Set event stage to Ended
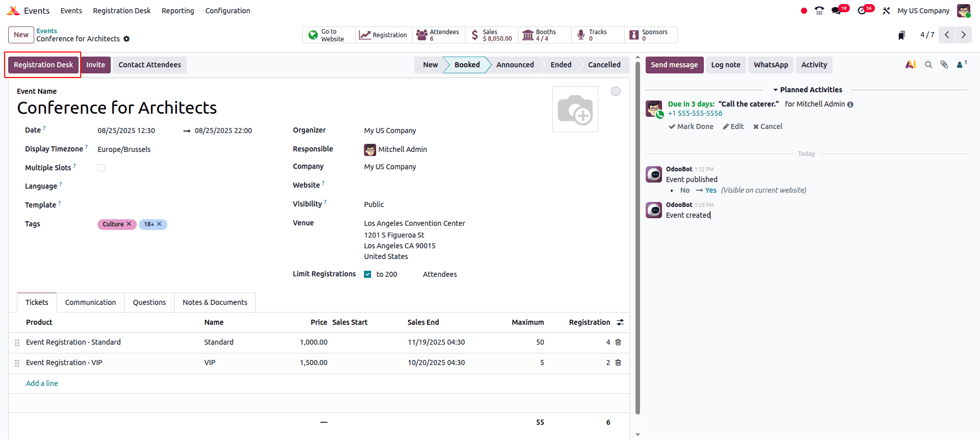The width and height of the screenshot is (980, 439). (x=561, y=65)
